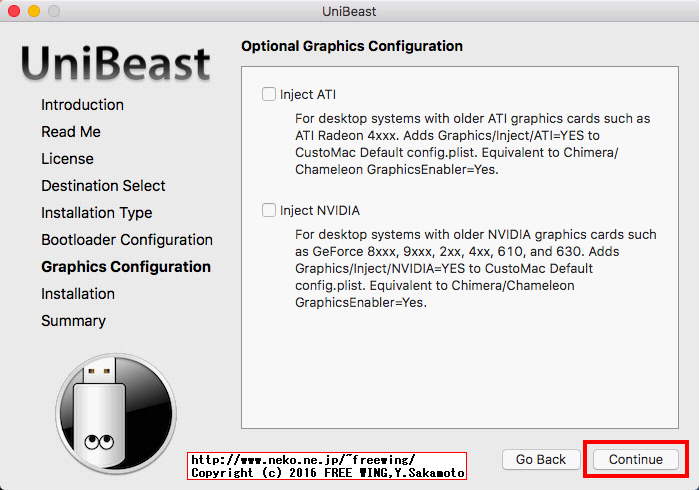
Task: Select the Read Me step
Action: pyautogui.click(x=71, y=132)
